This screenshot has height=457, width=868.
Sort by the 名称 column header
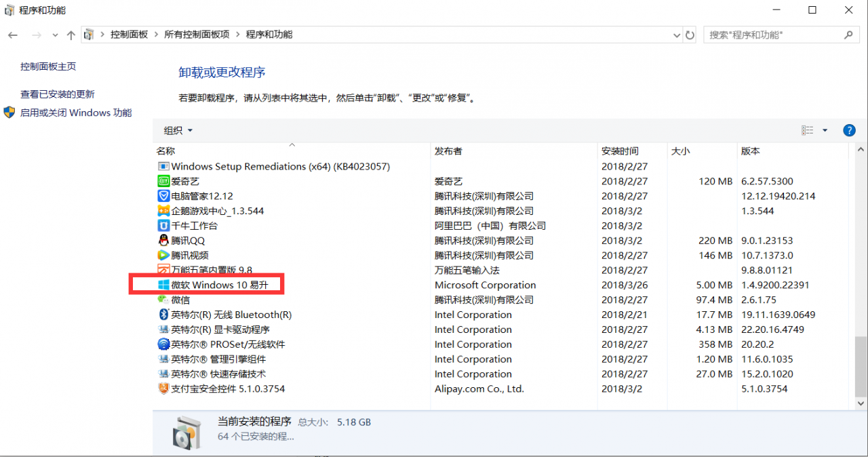165,151
